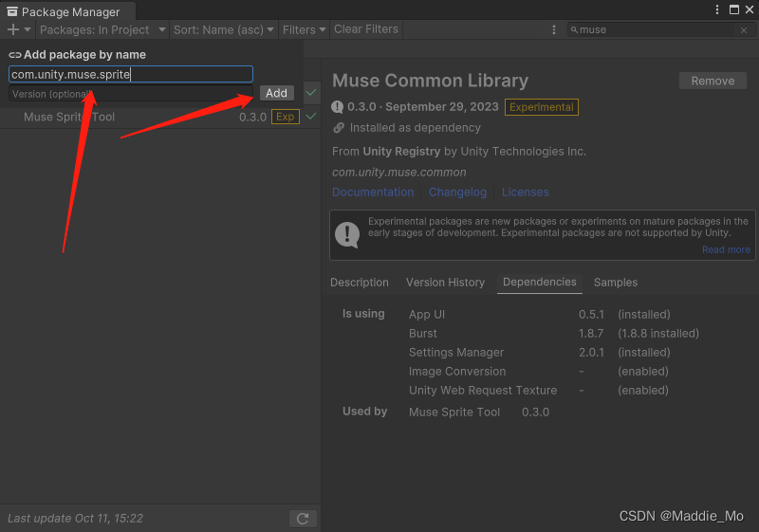Refresh the package list
Screen dimensions: 759x532
[x=303, y=519]
